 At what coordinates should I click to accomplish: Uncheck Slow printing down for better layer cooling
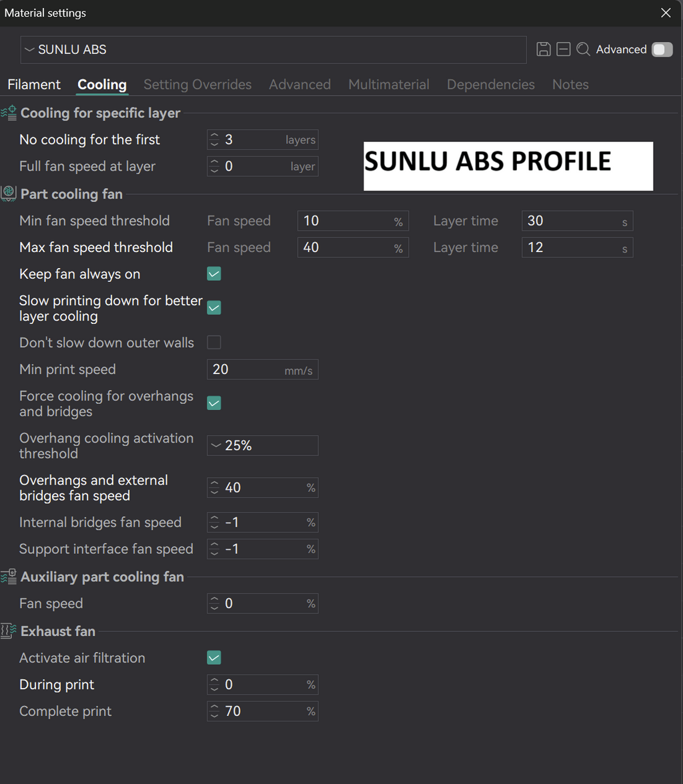point(213,308)
